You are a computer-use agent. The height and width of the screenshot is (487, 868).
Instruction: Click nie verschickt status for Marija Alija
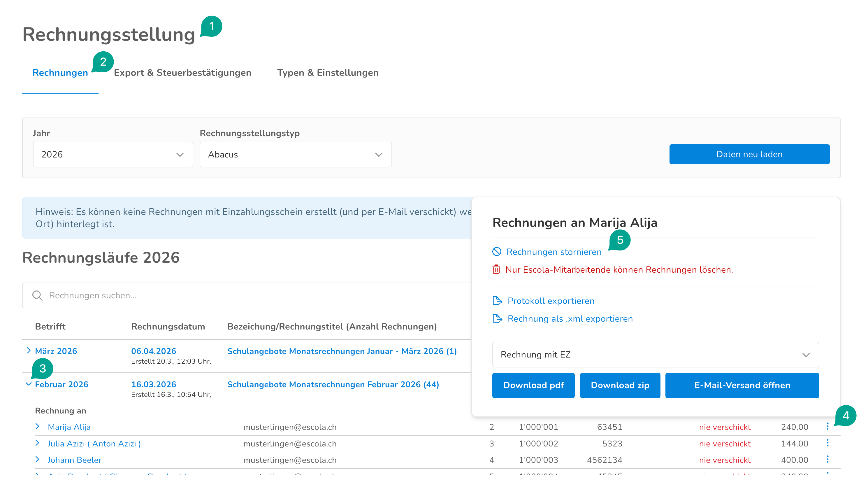coord(725,427)
